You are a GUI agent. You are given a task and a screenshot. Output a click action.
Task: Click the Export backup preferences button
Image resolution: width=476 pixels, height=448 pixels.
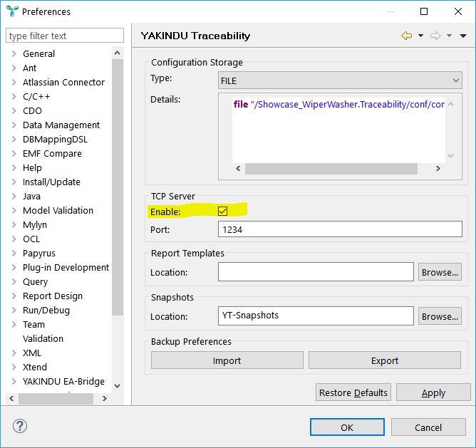click(x=385, y=360)
